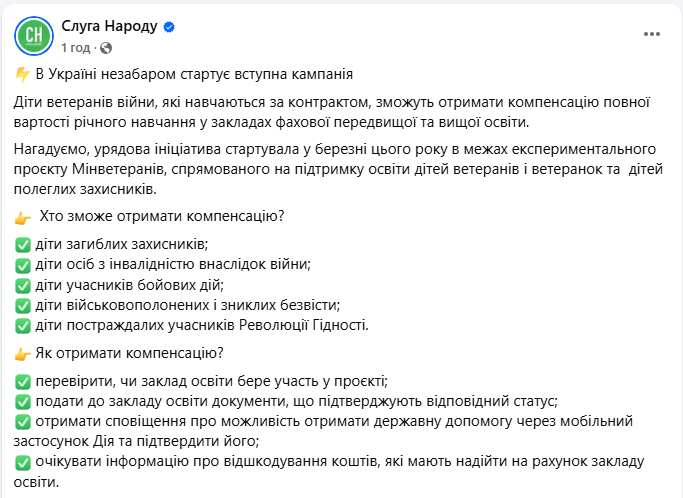The image size is (683, 498).
Task: Click checkmark beside "діти учасників бойових дій"
Action: 23,285
